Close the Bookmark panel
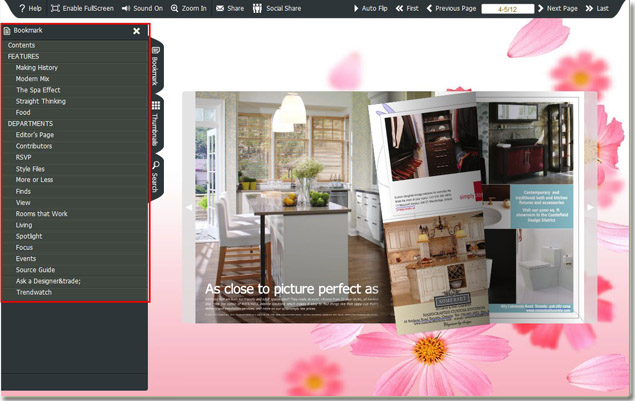Screen dimensions: 635x401 click(136, 31)
